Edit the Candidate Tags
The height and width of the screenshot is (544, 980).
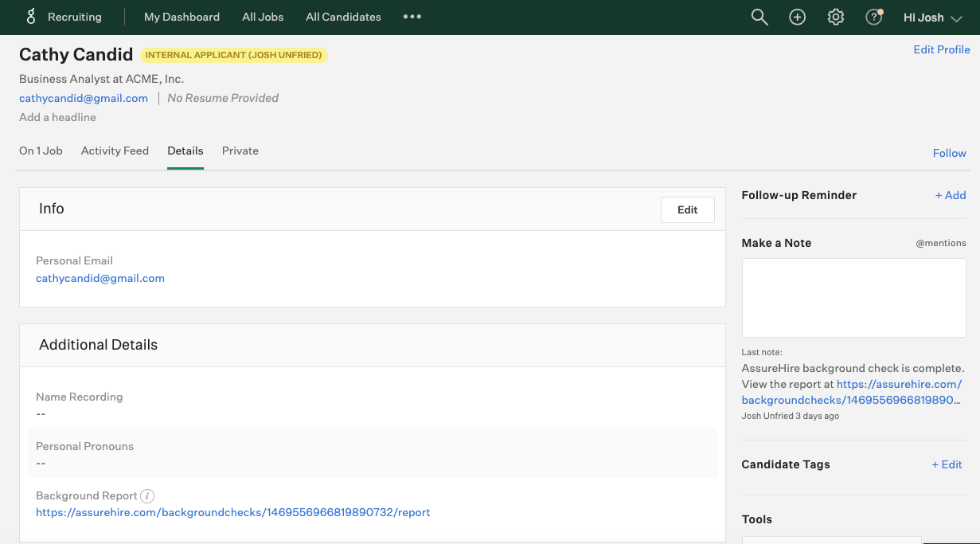pos(947,464)
